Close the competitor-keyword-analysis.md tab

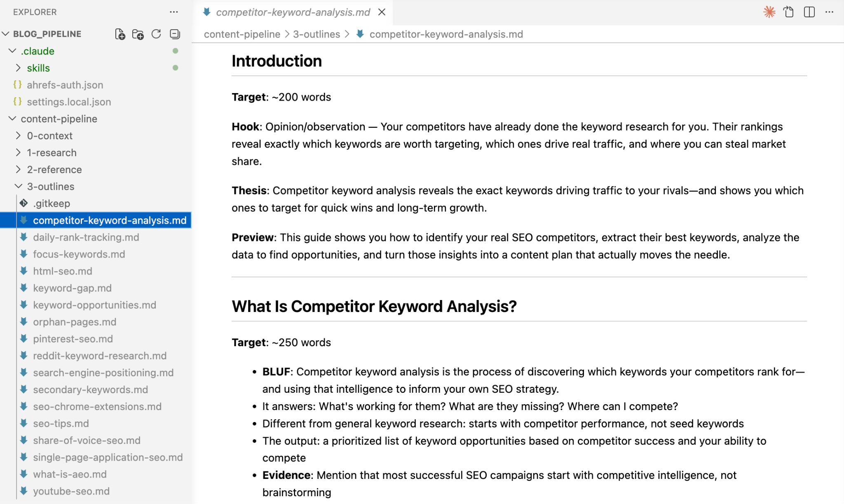[382, 12]
